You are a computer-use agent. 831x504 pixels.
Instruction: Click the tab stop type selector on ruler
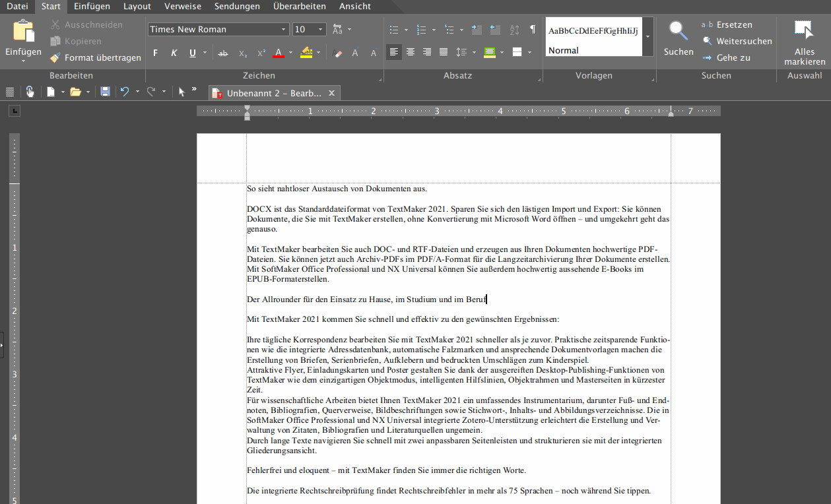point(15,111)
